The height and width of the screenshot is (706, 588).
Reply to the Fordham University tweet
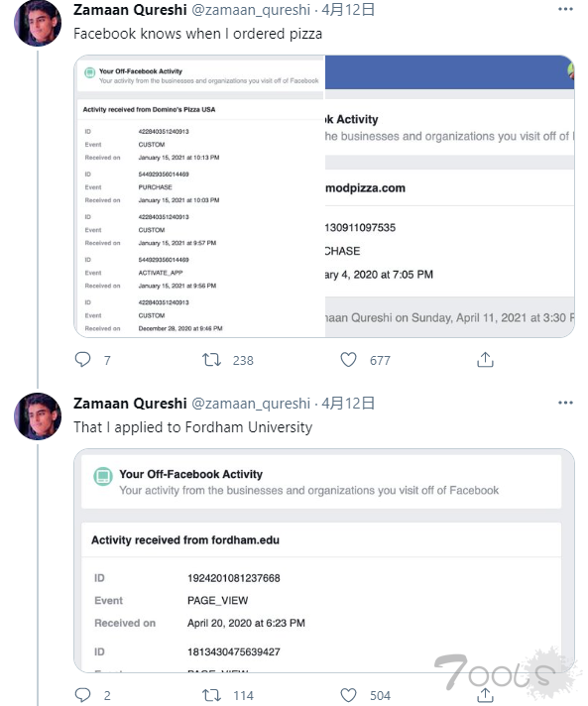83,695
